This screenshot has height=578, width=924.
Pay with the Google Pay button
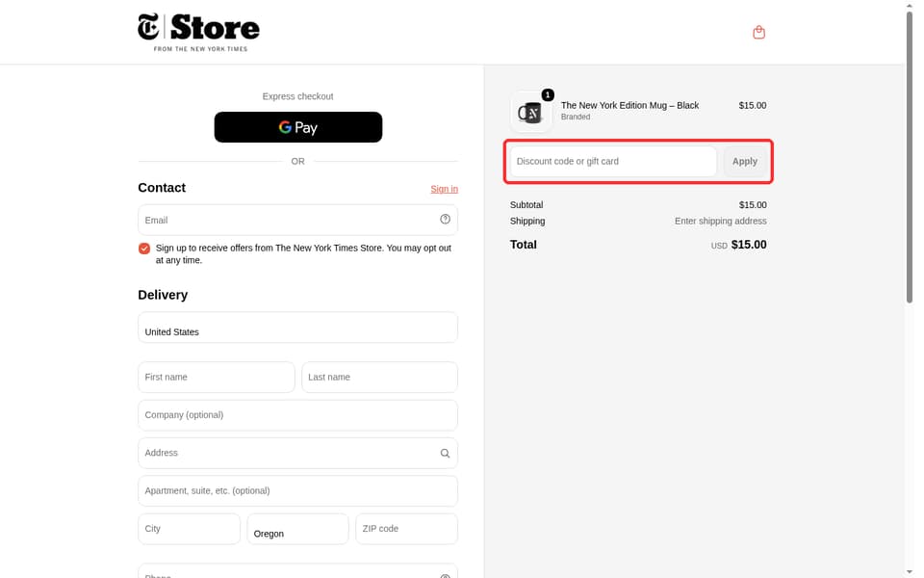tap(298, 127)
